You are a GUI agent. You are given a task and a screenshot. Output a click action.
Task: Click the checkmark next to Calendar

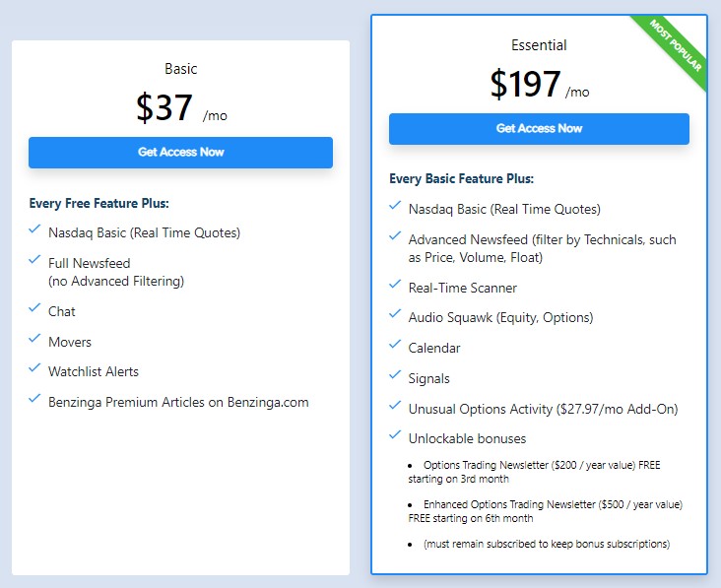point(396,346)
